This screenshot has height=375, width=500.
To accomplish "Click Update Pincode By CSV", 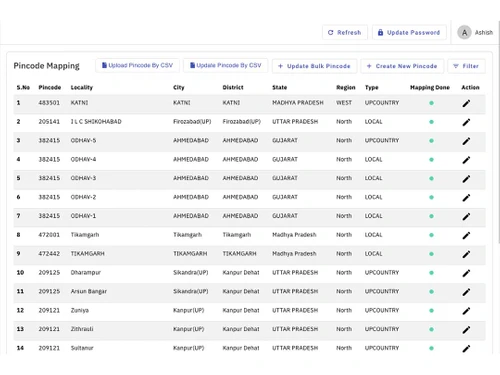I will (226, 65).
